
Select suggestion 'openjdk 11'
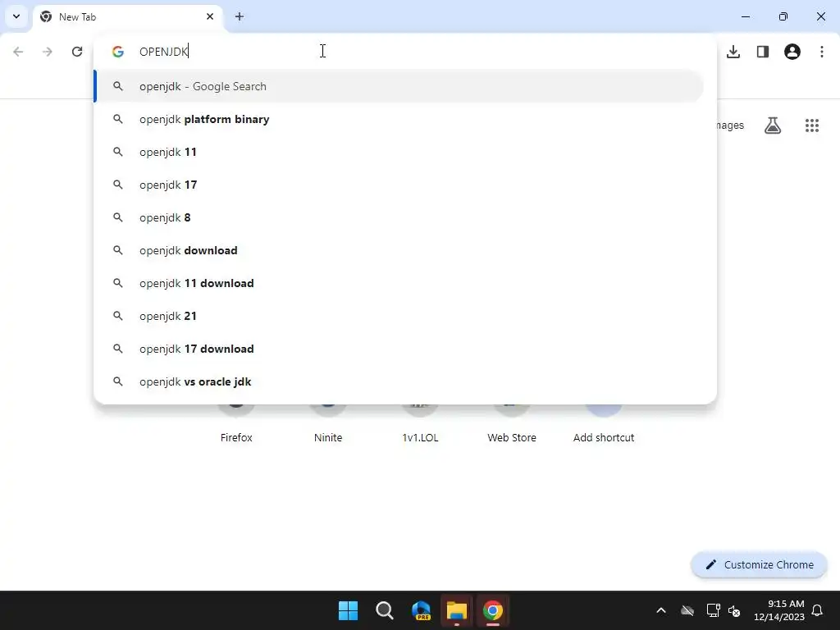(x=399, y=152)
